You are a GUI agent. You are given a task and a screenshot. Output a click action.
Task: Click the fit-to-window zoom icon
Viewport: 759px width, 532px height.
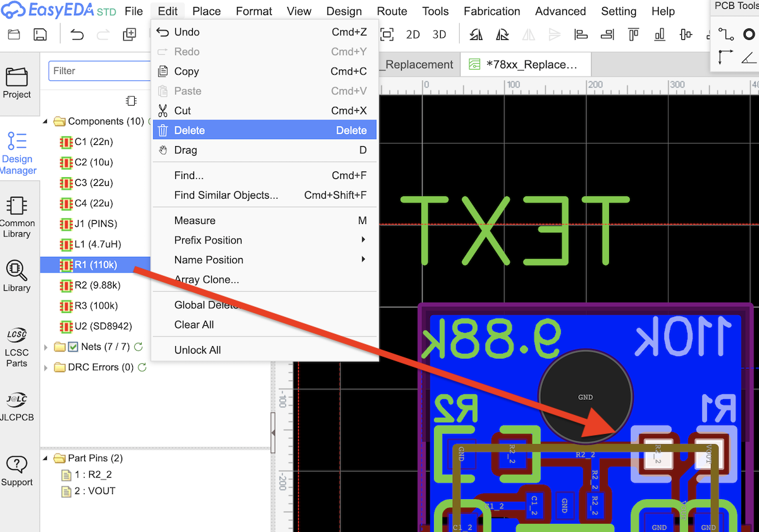386,34
